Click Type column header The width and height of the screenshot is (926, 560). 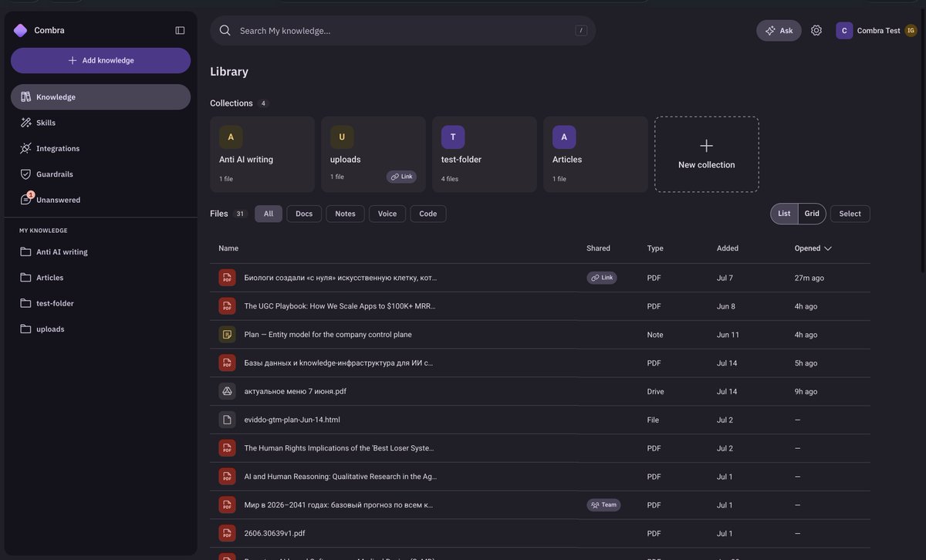(x=655, y=248)
